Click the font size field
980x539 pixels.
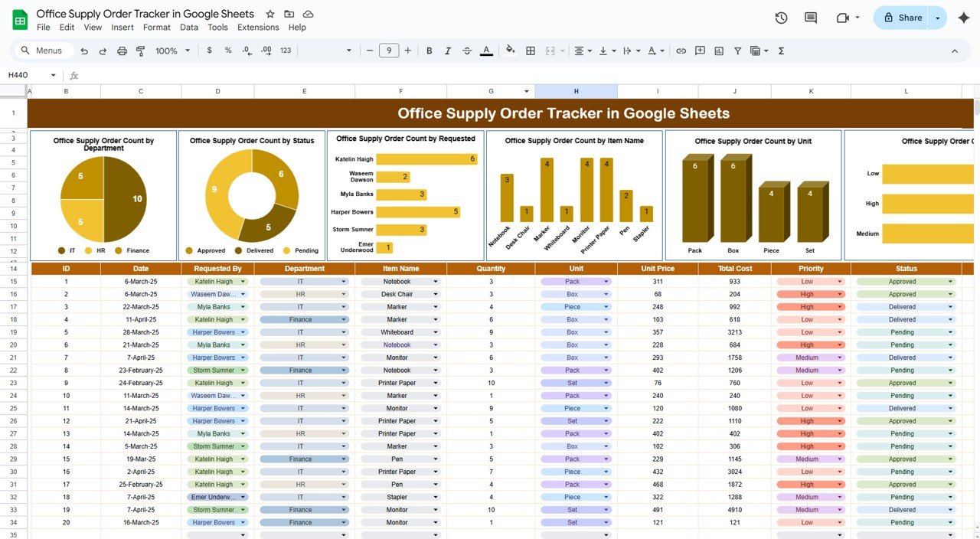click(x=389, y=51)
